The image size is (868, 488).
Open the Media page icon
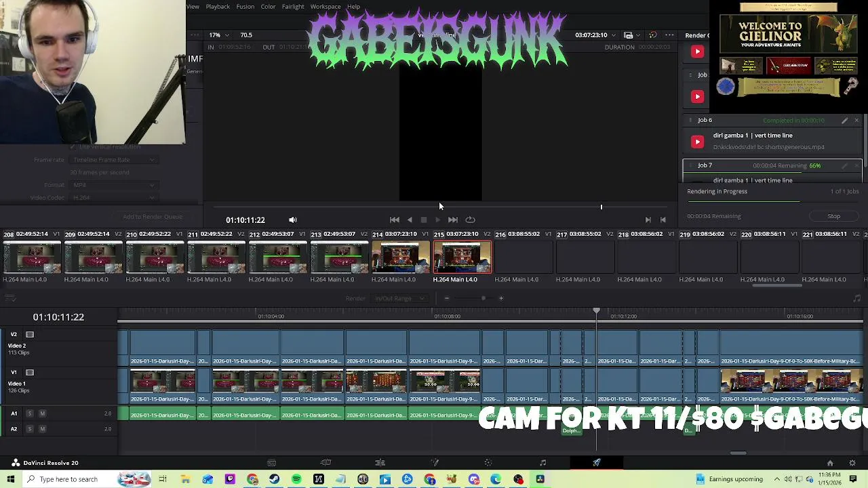271,463
